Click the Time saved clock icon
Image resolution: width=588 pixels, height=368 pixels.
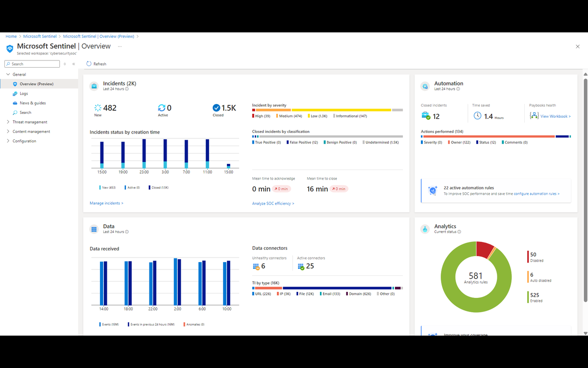[477, 116]
